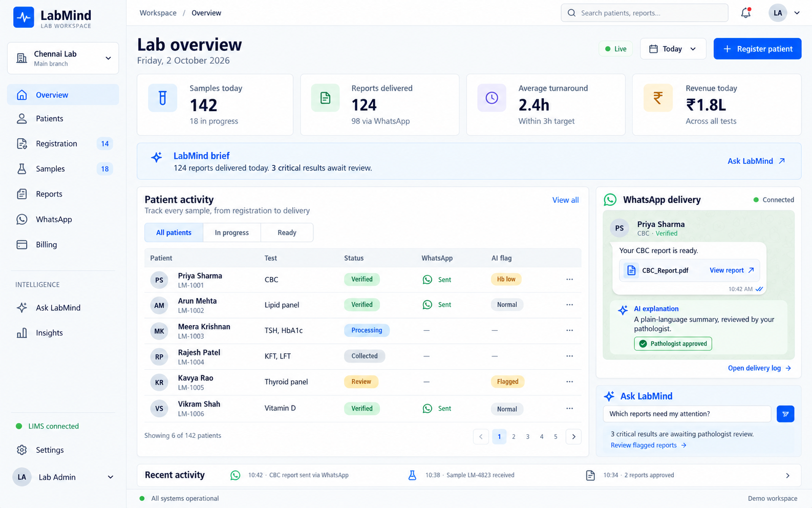Open the LA account menu chevron
This screenshot has height=508, width=812.
[x=797, y=13]
